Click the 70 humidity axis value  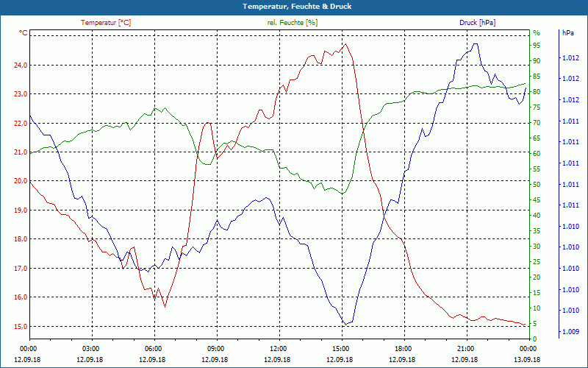pos(537,123)
